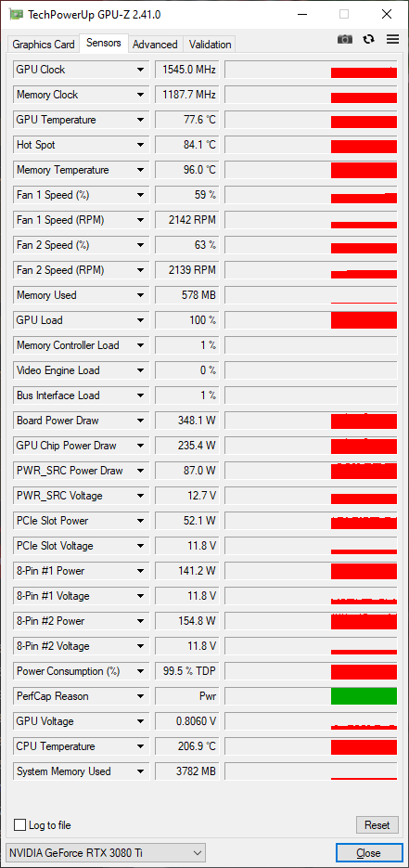
Task: Click the Close button at the bottom
Action: pos(368,852)
